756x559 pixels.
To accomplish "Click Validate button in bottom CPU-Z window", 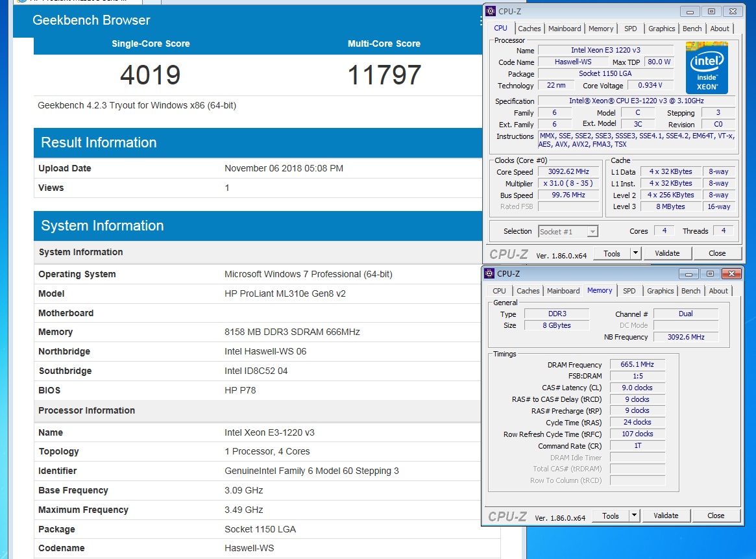I will 665,516.
